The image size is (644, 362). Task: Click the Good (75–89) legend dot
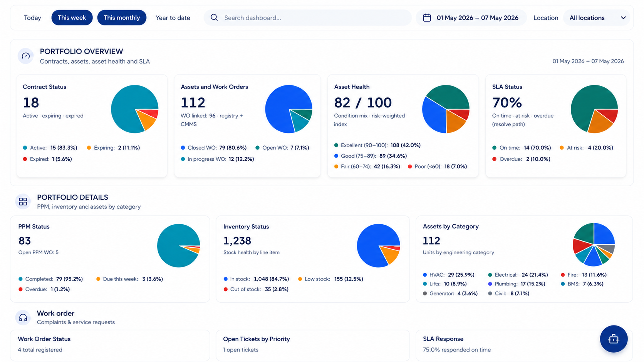(336, 156)
